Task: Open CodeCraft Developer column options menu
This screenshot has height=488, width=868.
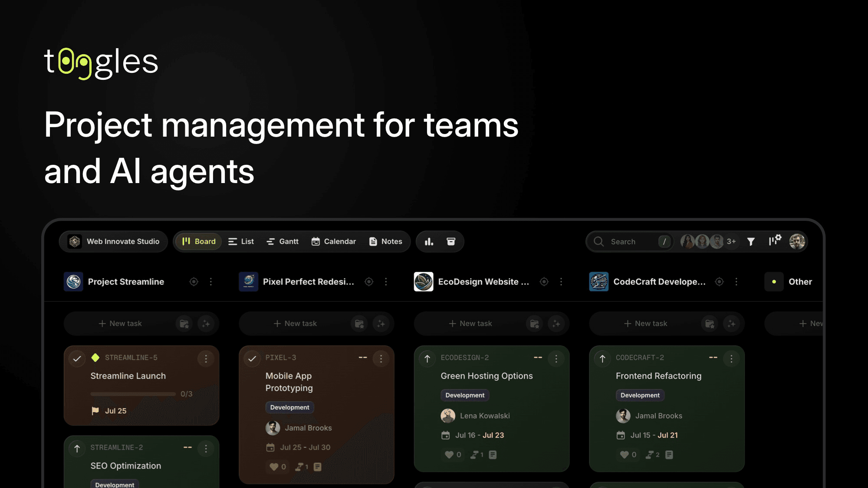Action: [736, 282]
